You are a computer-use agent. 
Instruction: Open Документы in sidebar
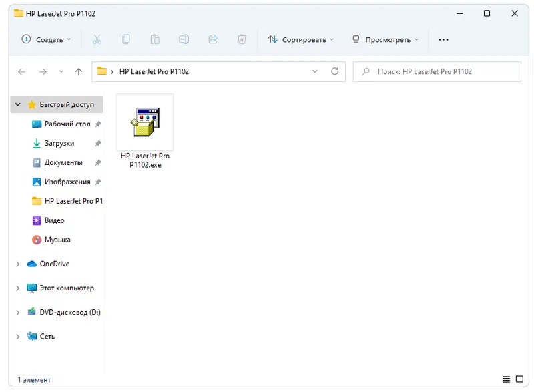pos(63,163)
